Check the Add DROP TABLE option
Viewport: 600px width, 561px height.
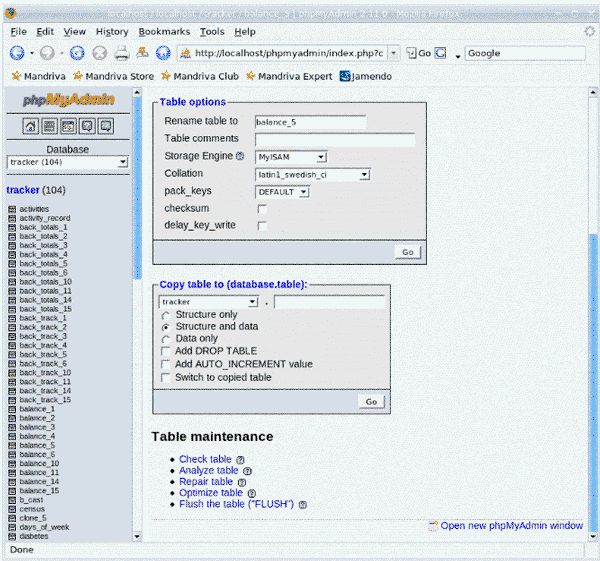166,351
